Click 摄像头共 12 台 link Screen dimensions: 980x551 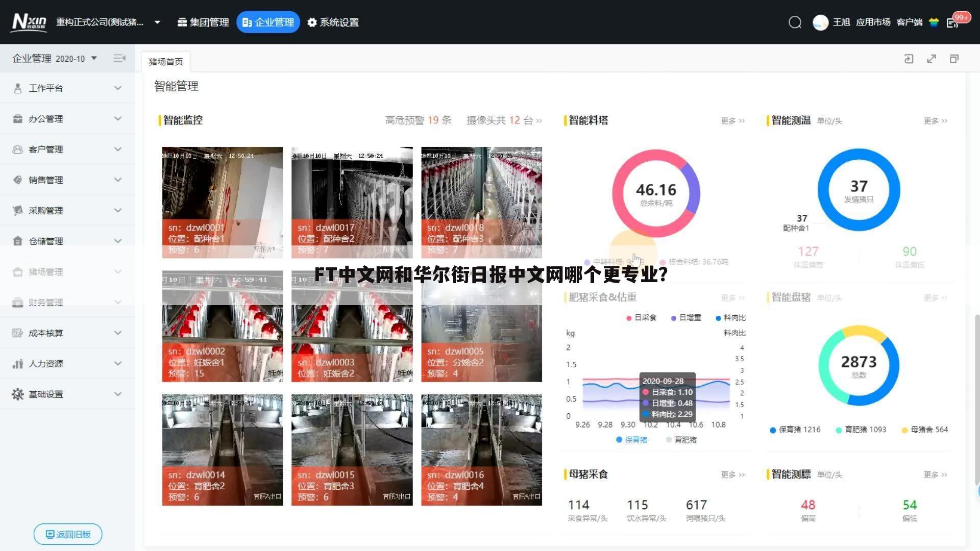click(504, 120)
